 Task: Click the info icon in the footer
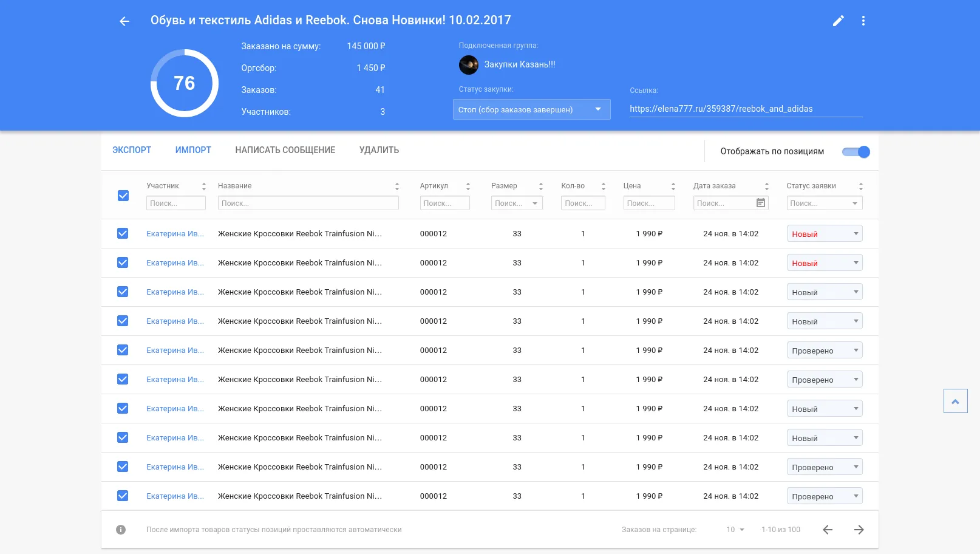pos(121,530)
